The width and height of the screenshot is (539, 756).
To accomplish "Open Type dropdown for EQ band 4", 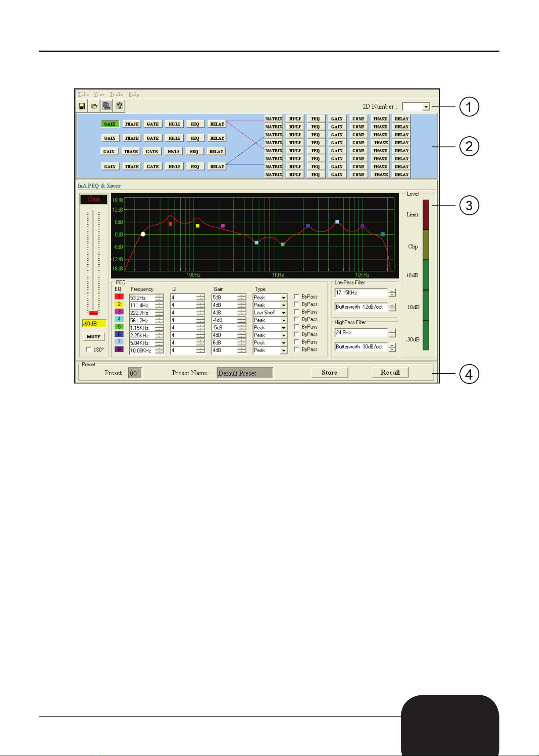I will click(284, 320).
